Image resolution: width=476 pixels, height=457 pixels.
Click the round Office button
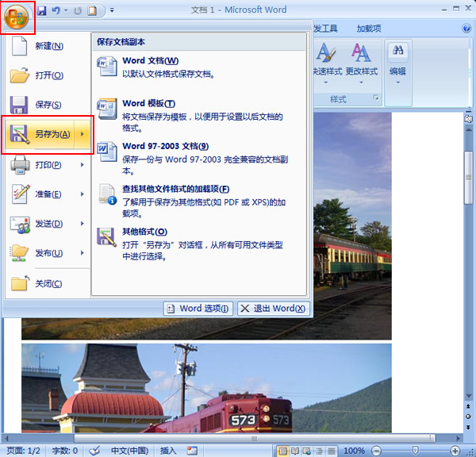click(16, 17)
